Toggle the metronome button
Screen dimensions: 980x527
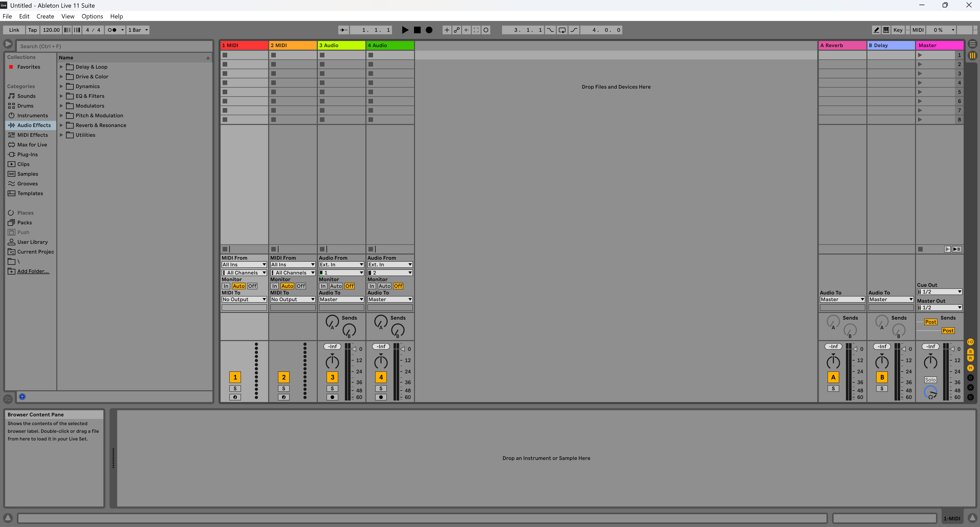[x=112, y=30]
